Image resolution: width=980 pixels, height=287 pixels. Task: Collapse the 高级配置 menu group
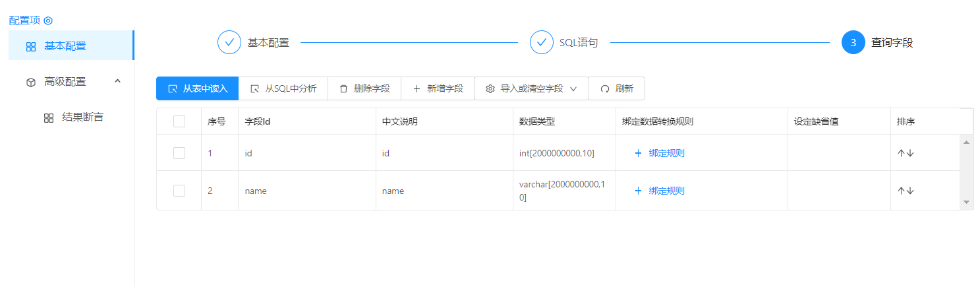click(x=117, y=81)
